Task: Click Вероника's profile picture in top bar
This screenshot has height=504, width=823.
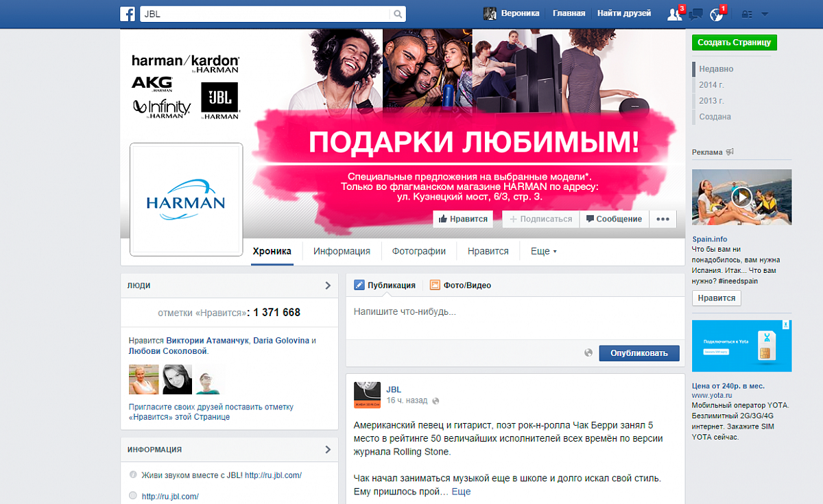Action: 490,14
